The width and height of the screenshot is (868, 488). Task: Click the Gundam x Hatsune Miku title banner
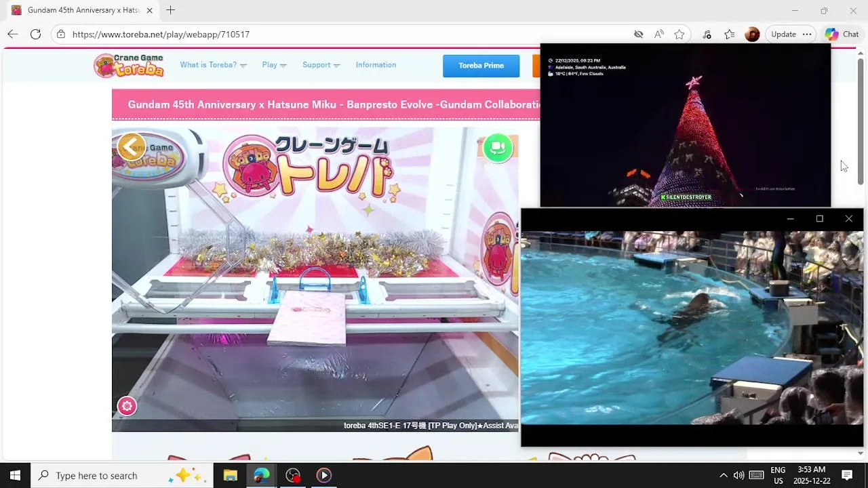tap(326, 104)
